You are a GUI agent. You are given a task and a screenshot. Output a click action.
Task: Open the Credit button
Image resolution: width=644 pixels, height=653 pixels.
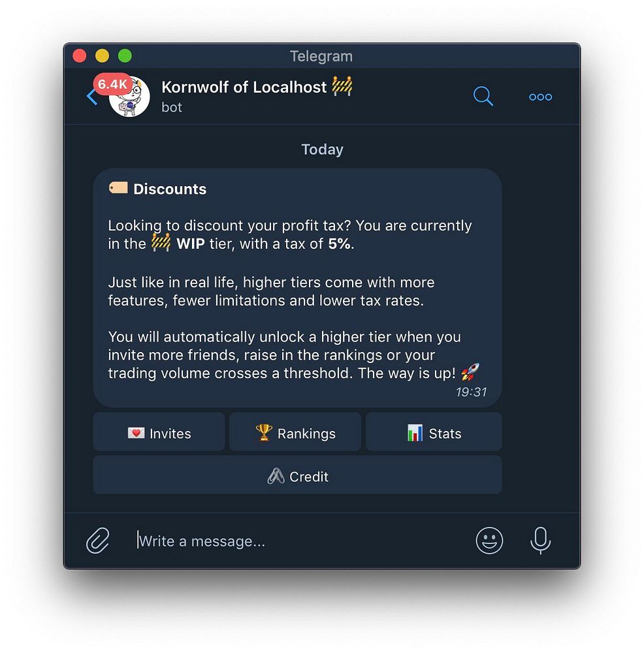(x=297, y=475)
